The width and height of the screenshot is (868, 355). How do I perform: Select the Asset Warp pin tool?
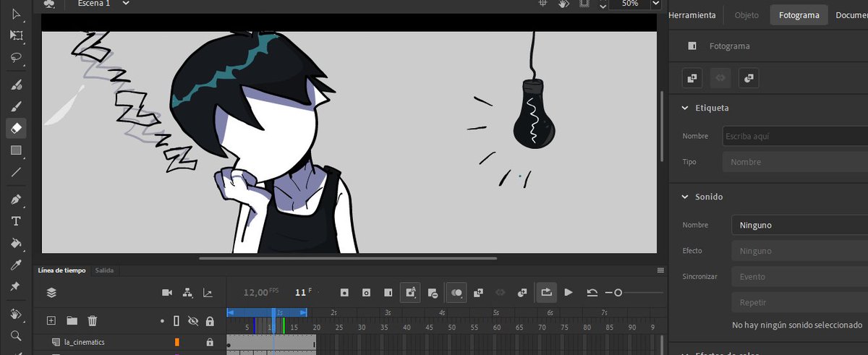point(16,286)
